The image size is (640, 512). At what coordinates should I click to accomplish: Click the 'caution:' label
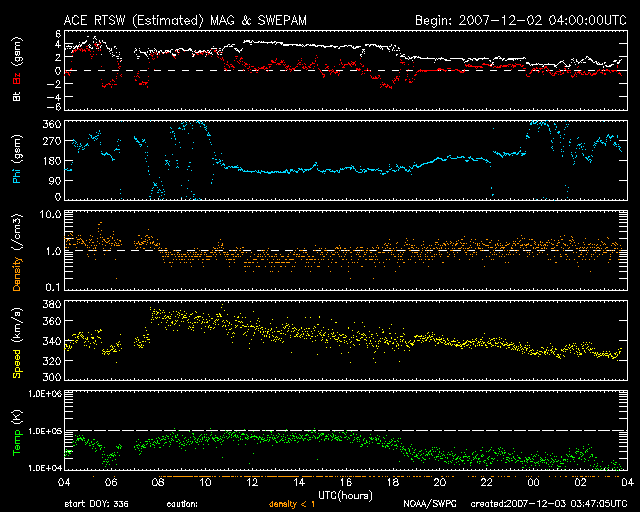pyautogui.click(x=182, y=504)
